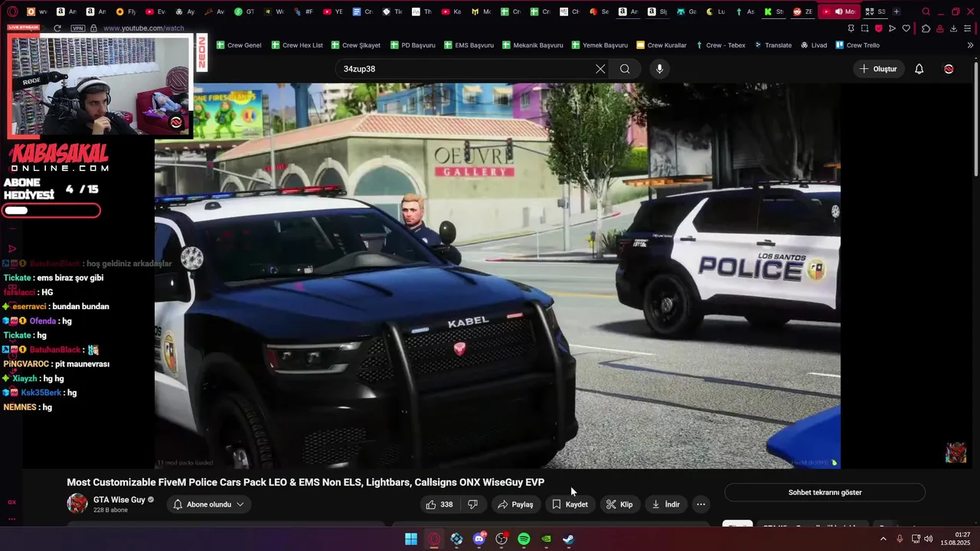
Task: Open the Crew Kurallar bookmark folder
Action: [661, 45]
